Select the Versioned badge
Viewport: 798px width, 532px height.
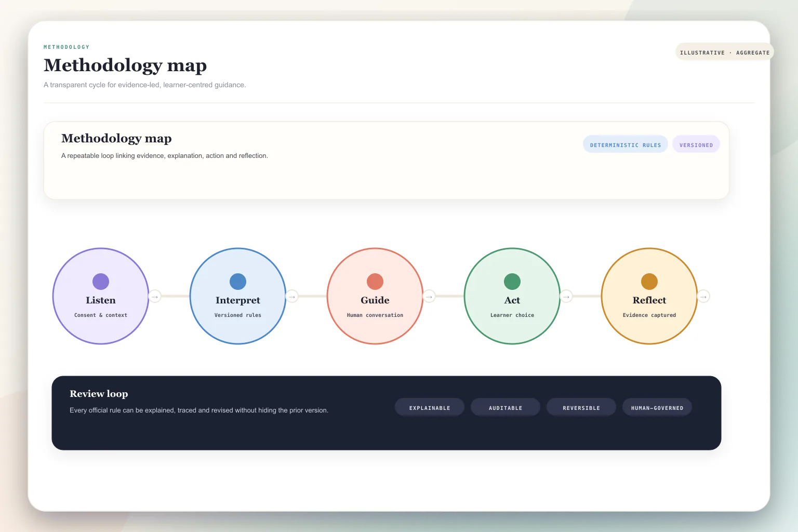tap(696, 144)
